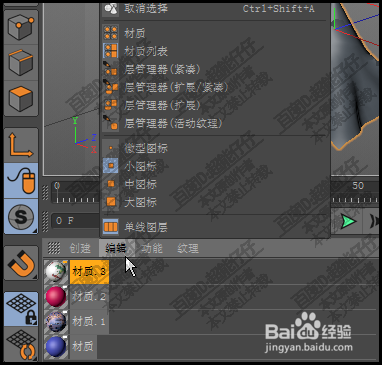Select 层管理器(扩展) option
This screenshot has height=365, width=382.
tap(215, 105)
